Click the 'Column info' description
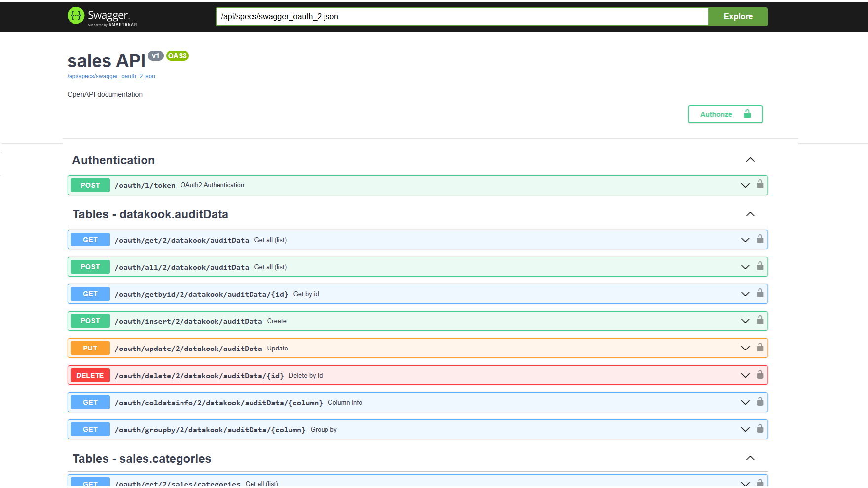Screen dimensions: 868x488 345,403
